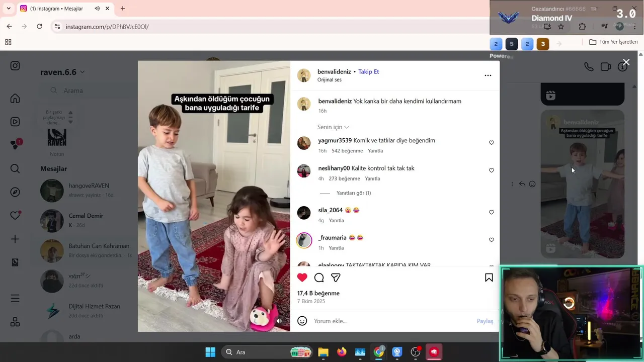Follow benvalideniz with 'Takip Et'

pyautogui.click(x=369, y=72)
